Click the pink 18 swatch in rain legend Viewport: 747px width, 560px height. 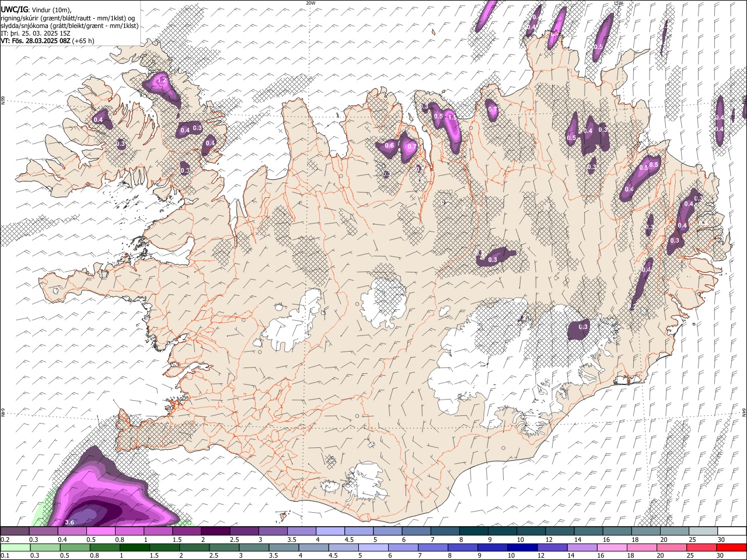point(642,548)
